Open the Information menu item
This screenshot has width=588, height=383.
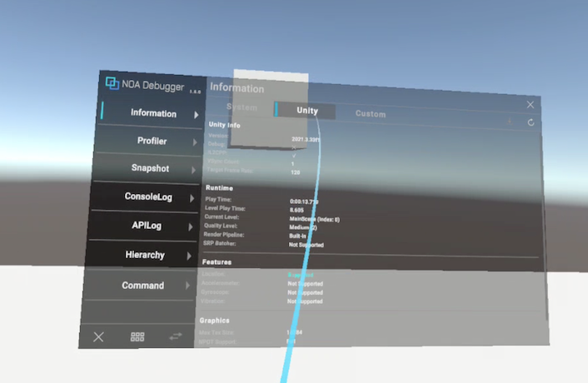pyautogui.click(x=151, y=113)
